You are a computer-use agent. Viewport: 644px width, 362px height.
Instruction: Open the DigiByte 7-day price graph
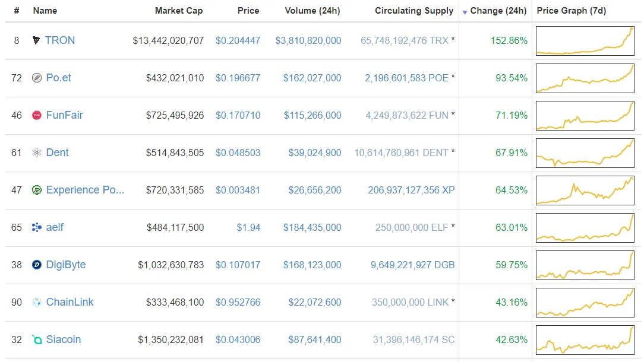click(x=585, y=265)
